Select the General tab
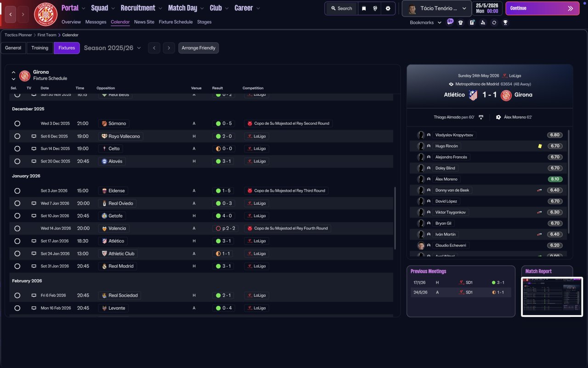This screenshot has width=588, height=368. tap(13, 48)
